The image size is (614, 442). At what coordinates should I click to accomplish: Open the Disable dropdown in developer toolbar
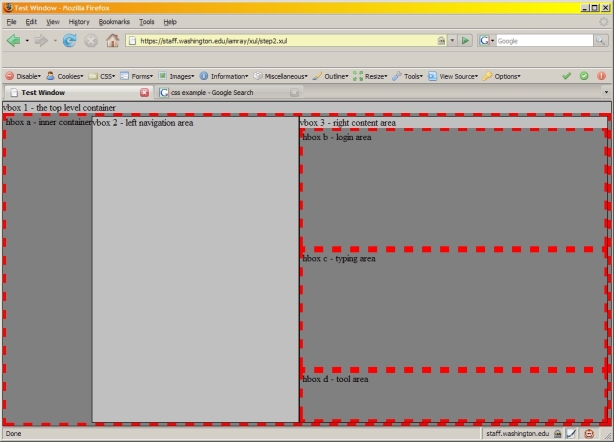(x=23, y=75)
